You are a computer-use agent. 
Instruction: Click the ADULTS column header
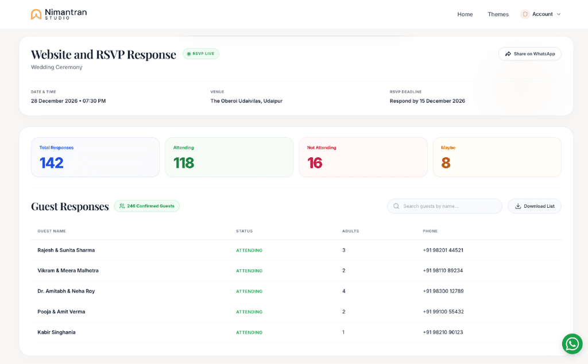[x=351, y=231]
